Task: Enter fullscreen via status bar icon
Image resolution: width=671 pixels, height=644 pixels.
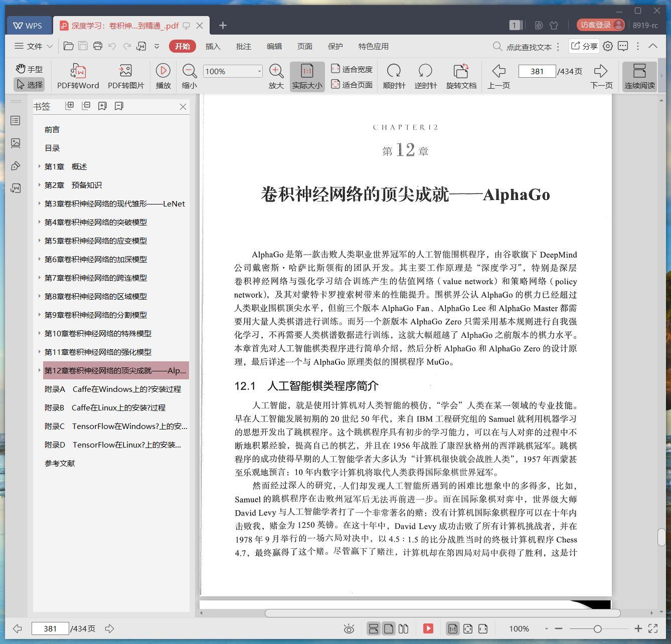Action: tap(653, 628)
